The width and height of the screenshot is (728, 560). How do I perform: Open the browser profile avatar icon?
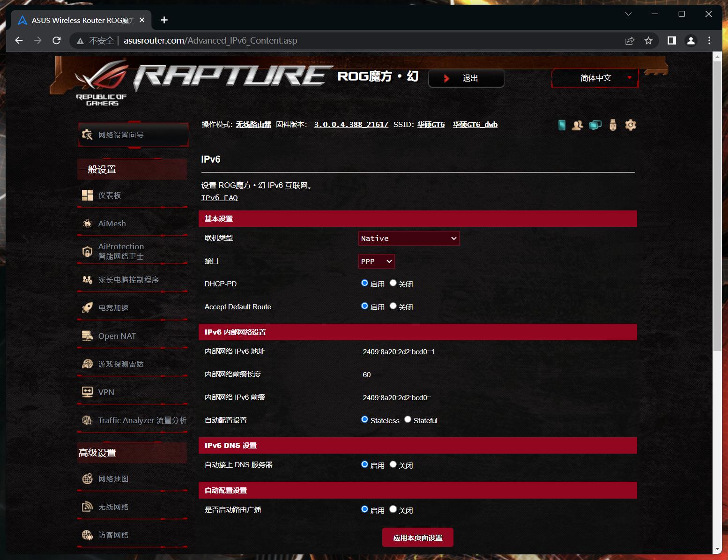pos(691,41)
